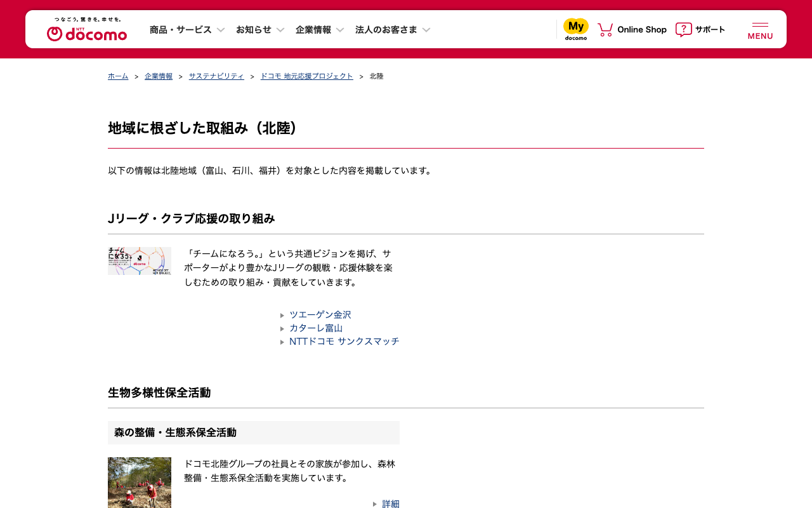This screenshot has width=812, height=508.
Task: Click the heading 地域に根ざした取組み（北陸）
Action: coord(203,128)
